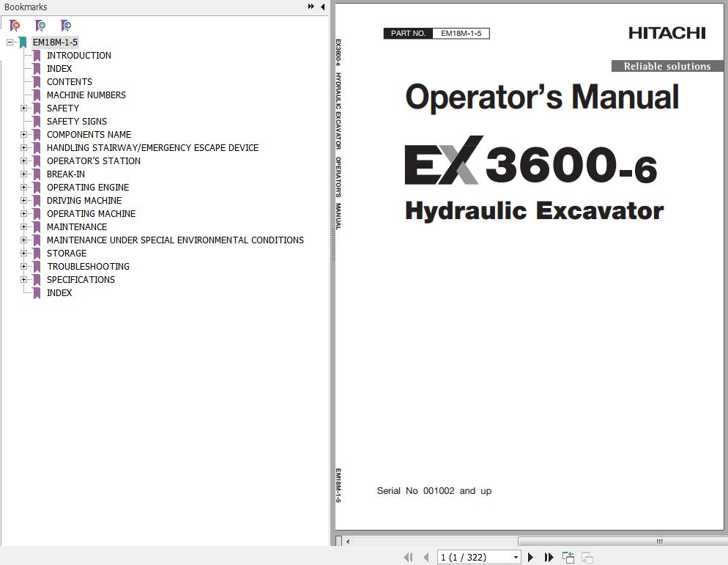Image resolution: width=728 pixels, height=565 pixels.
Task: Collapse the EM18M-1-5 root bookmark
Action: point(10,43)
